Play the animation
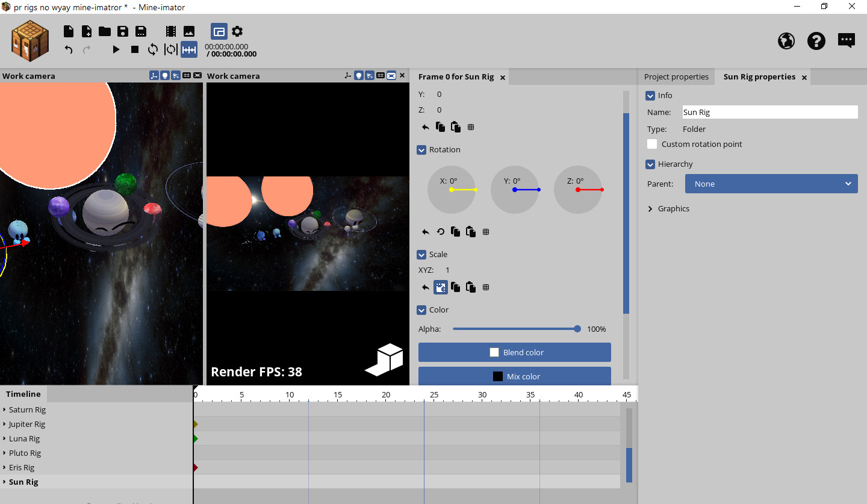Viewport: 867px width, 504px height. [116, 49]
